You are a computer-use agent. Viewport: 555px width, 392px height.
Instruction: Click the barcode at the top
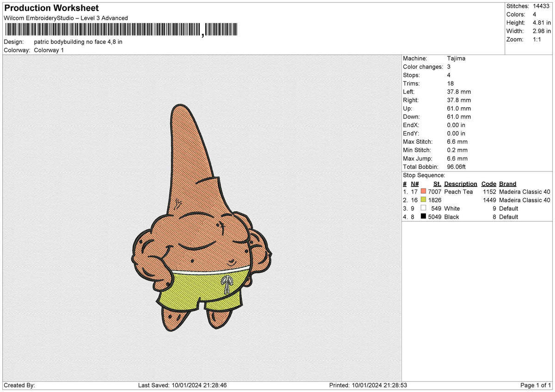point(121,30)
